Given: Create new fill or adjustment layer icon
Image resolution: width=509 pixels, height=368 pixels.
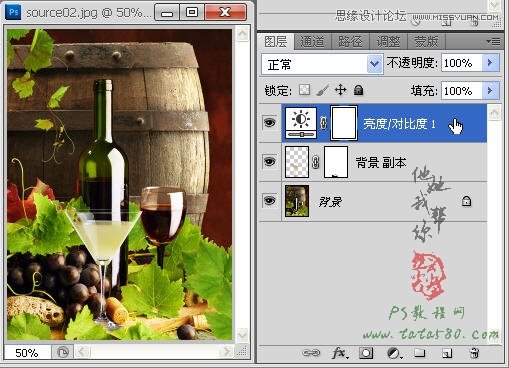Looking at the screenshot, I should point(394,353).
